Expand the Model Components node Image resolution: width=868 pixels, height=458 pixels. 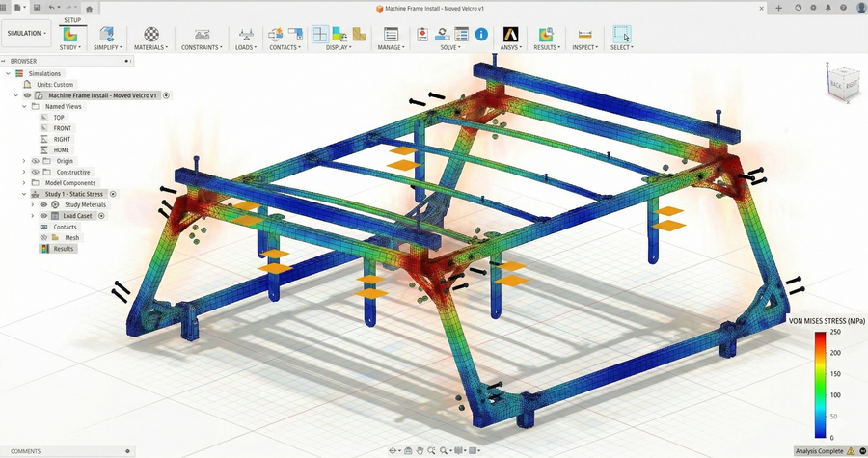pos(24,182)
